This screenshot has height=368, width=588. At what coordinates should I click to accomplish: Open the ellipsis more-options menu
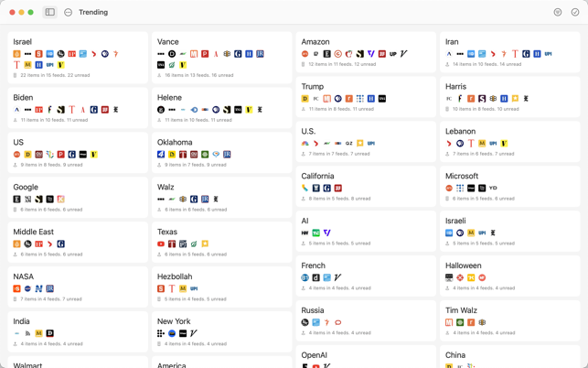tap(69, 12)
